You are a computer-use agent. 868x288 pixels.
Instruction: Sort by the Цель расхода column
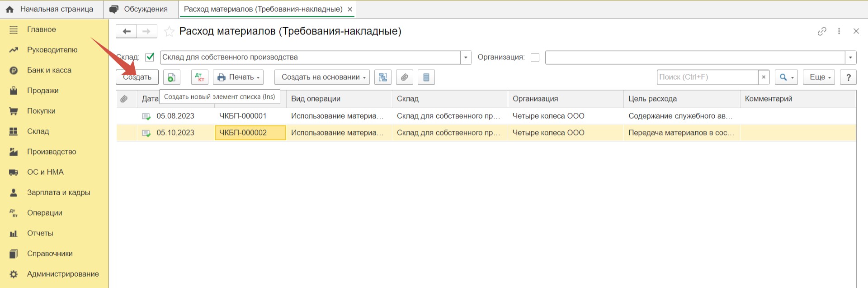[x=682, y=99]
